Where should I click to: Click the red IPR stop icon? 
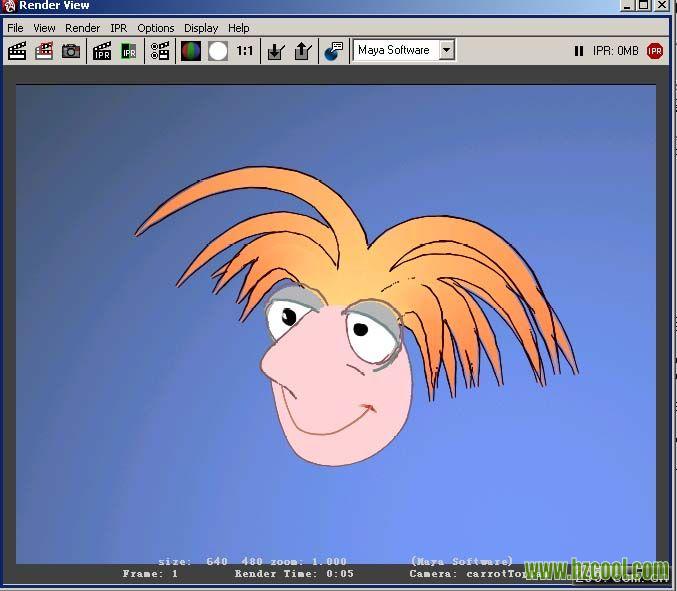655,51
